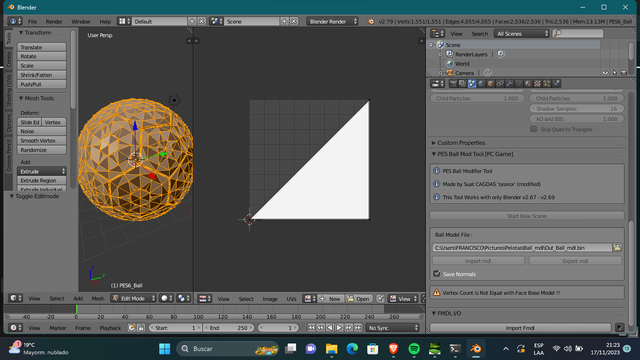Collapse the Mesh Tools panel
The width and height of the screenshot is (640, 360).
tap(21, 98)
